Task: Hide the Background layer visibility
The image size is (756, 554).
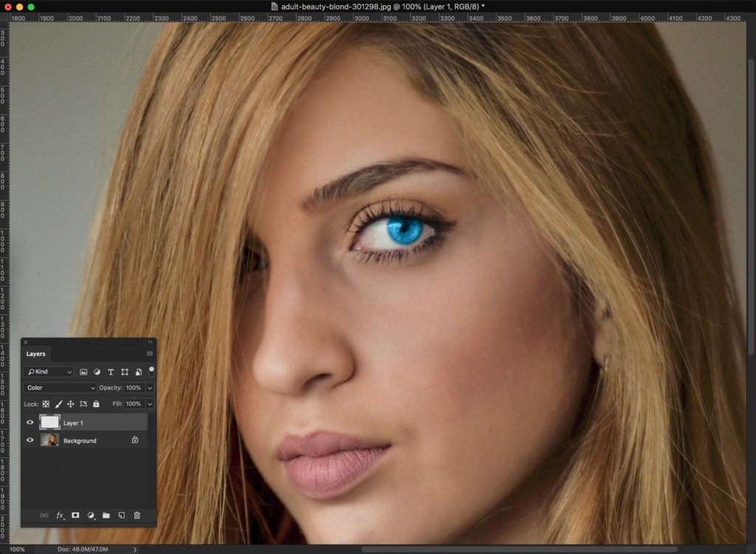Action: tap(30, 440)
